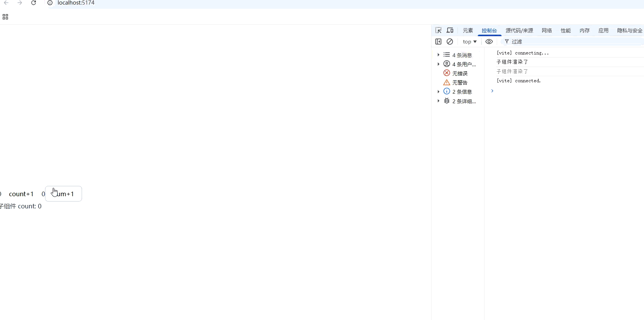The height and width of the screenshot is (320, 644).
Task: Open the top JavaScript context dropdown
Action: pyautogui.click(x=470, y=42)
